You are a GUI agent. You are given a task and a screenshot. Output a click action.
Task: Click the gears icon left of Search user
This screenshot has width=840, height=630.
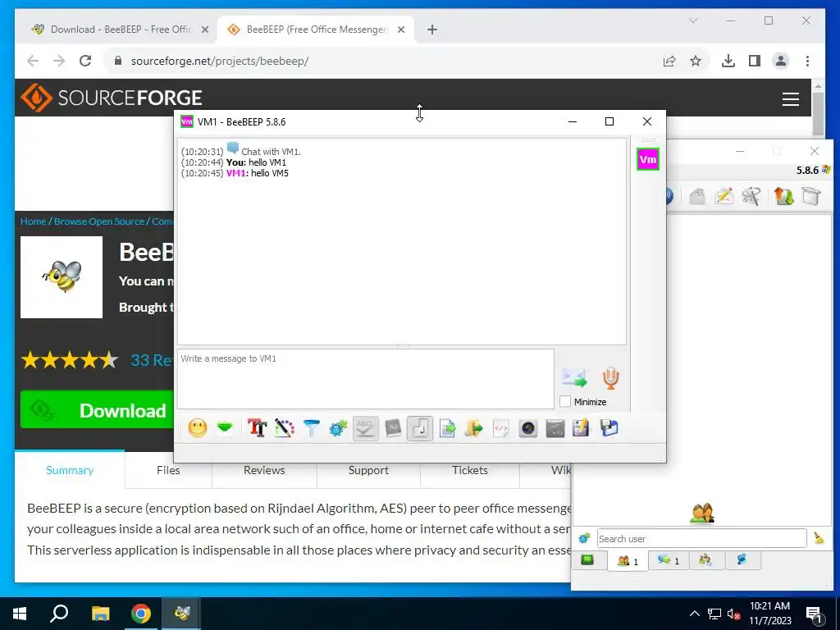tap(584, 538)
